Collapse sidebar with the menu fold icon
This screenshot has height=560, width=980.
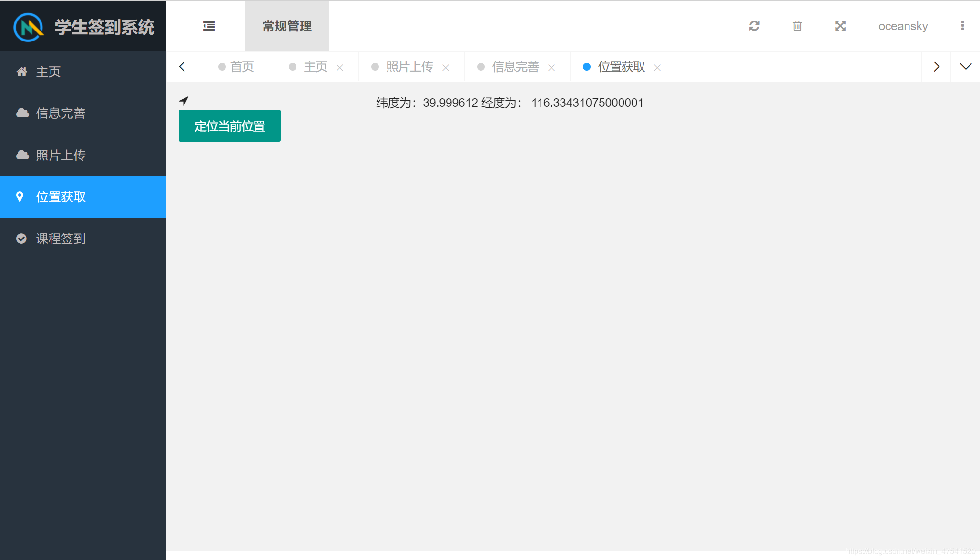pos(209,26)
